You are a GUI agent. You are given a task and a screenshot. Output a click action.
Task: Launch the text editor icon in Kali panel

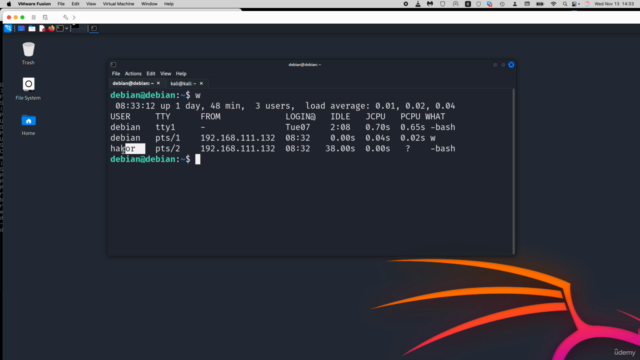pos(42,29)
